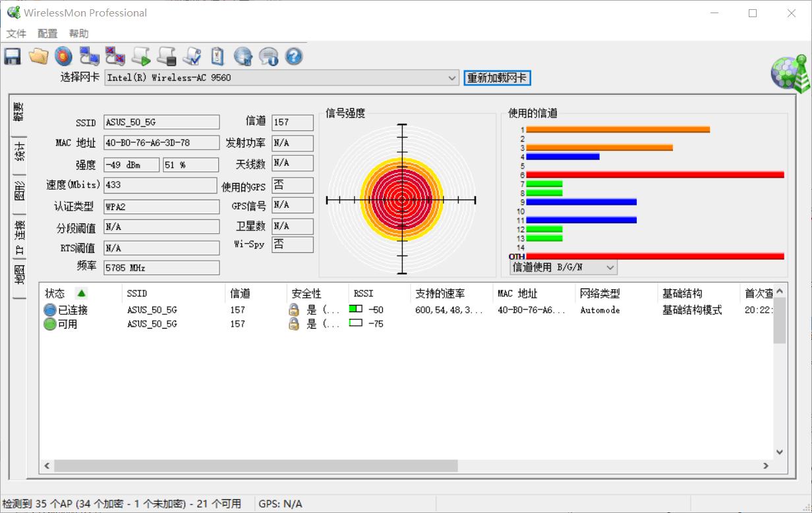Open Help via the question mark icon
Screen dimensions: 812x513
click(294, 57)
